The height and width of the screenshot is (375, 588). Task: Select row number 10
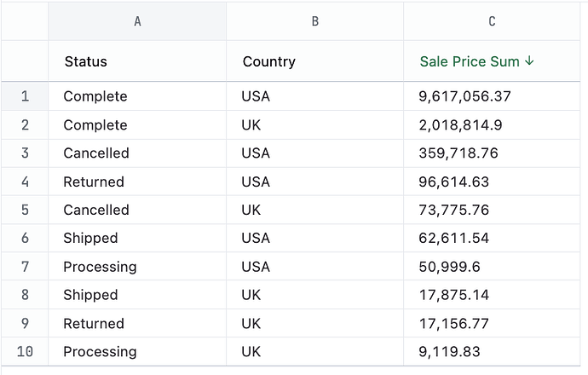tap(25, 351)
